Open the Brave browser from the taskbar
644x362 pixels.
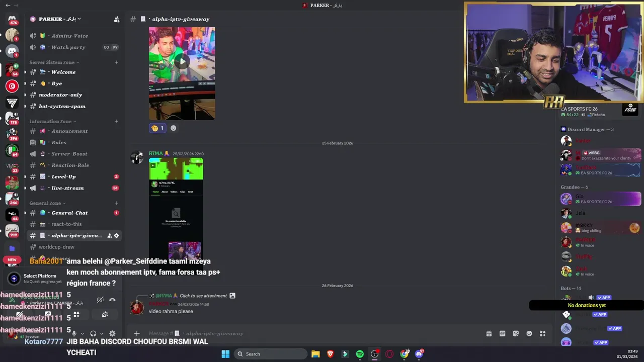(330, 354)
